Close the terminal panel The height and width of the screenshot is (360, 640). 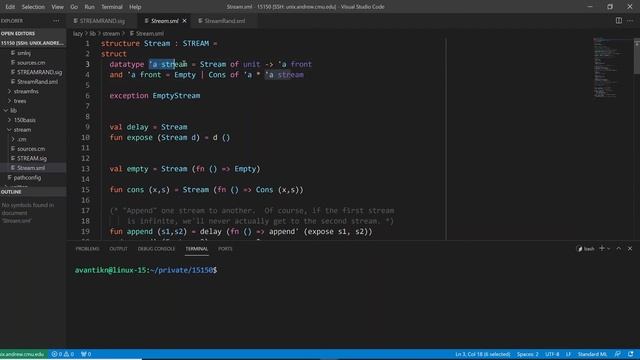coord(630,249)
